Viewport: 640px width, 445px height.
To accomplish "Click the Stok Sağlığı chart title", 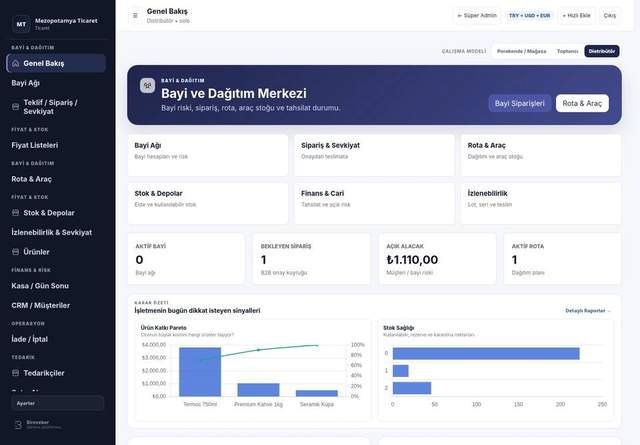I will tap(398, 327).
